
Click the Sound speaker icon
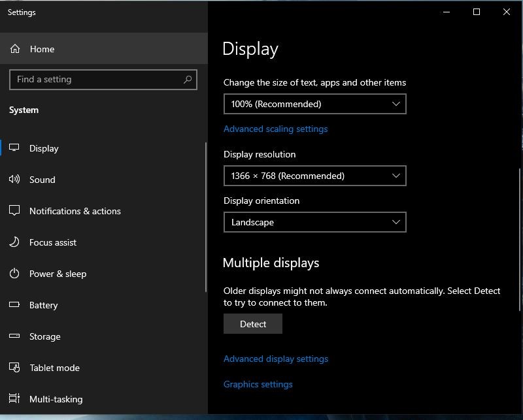pos(14,180)
